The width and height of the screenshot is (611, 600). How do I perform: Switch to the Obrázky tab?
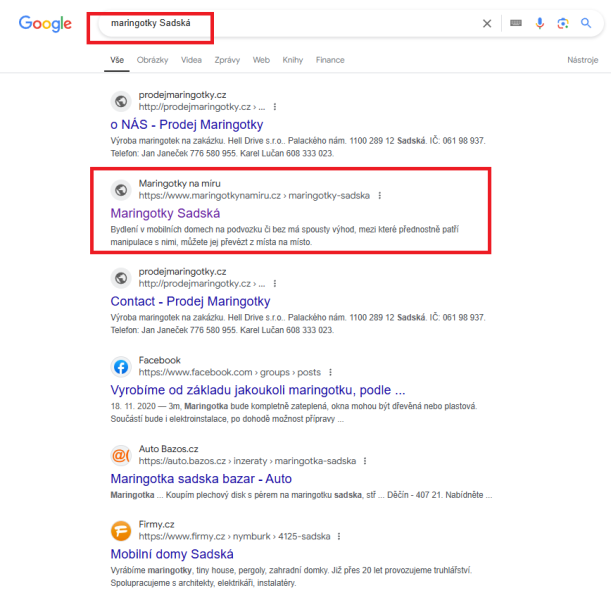click(x=152, y=60)
